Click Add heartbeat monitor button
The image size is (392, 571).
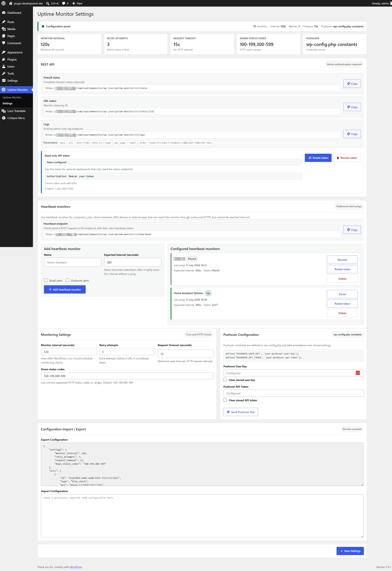[x=65, y=289]
